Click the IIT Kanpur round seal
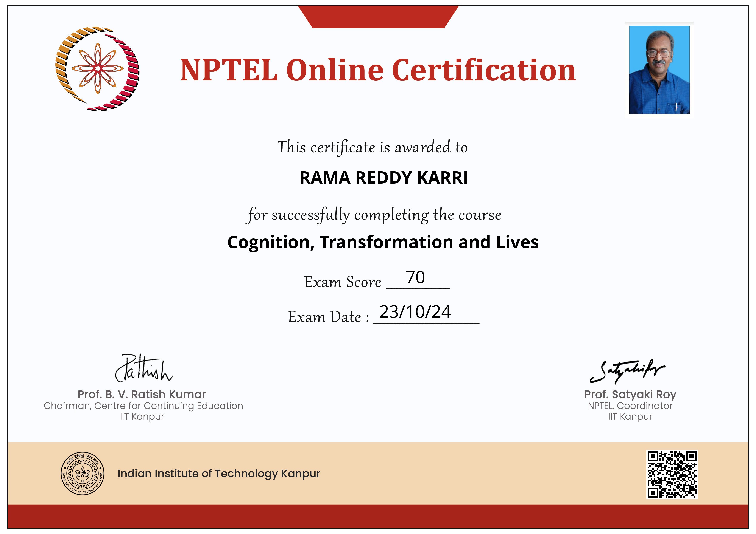 [83, 474]
